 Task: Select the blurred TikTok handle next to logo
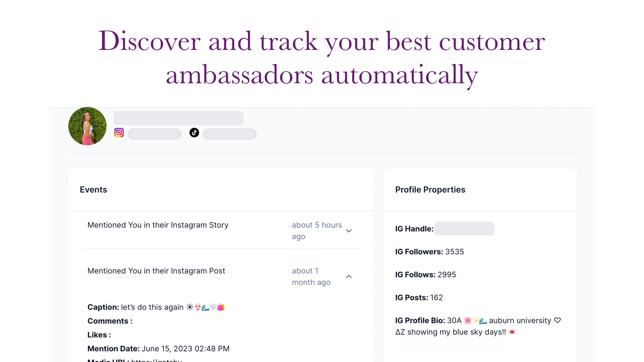(230, 134)
